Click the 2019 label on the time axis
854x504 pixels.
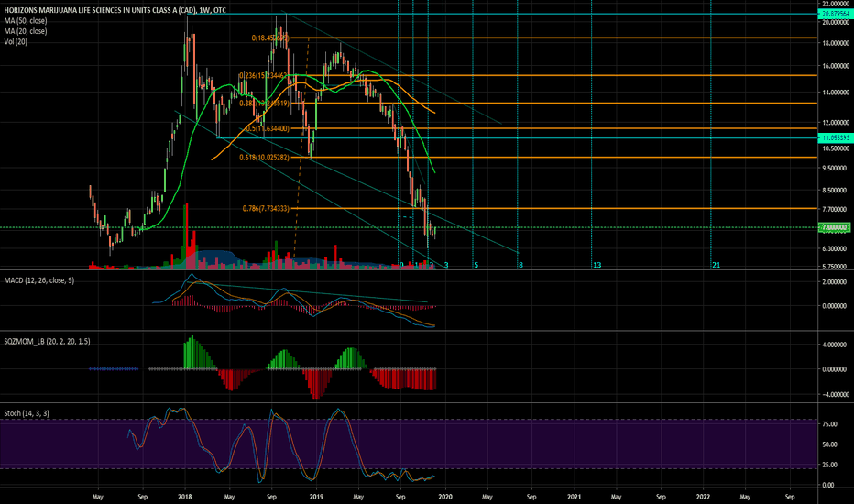(x=316, y=497)
